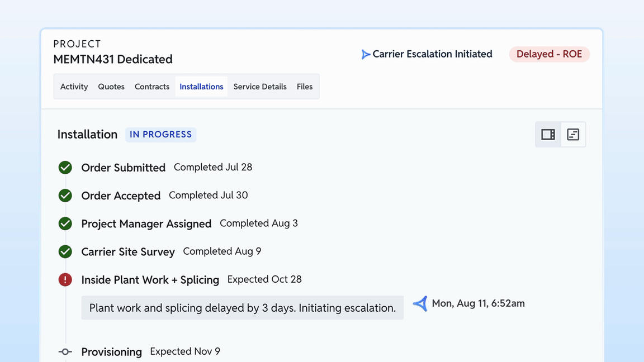Select Inside Plant Work + Splicing step
The width and height of the screenshot is (644, 362).
150,280
